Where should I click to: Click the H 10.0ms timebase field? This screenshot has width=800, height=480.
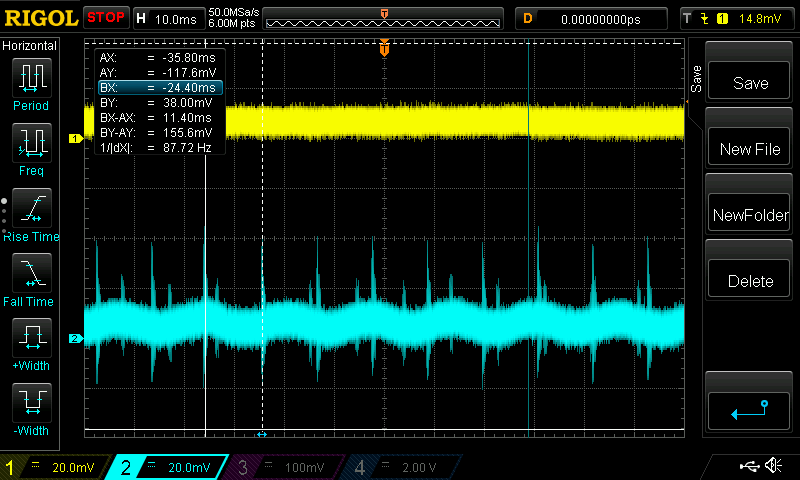168,19
